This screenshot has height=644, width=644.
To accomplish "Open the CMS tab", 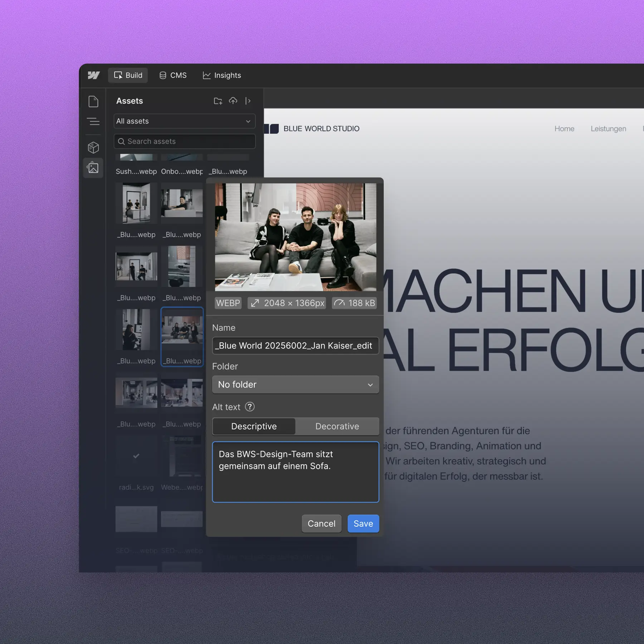I will [x=173, y=75].
